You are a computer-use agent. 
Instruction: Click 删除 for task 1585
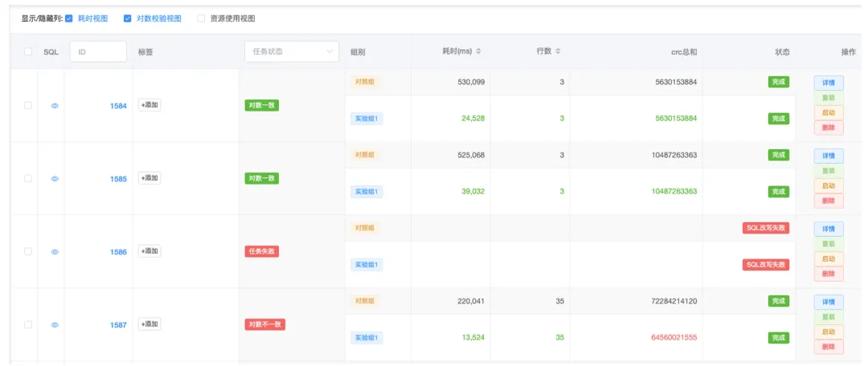pos(829,201)
